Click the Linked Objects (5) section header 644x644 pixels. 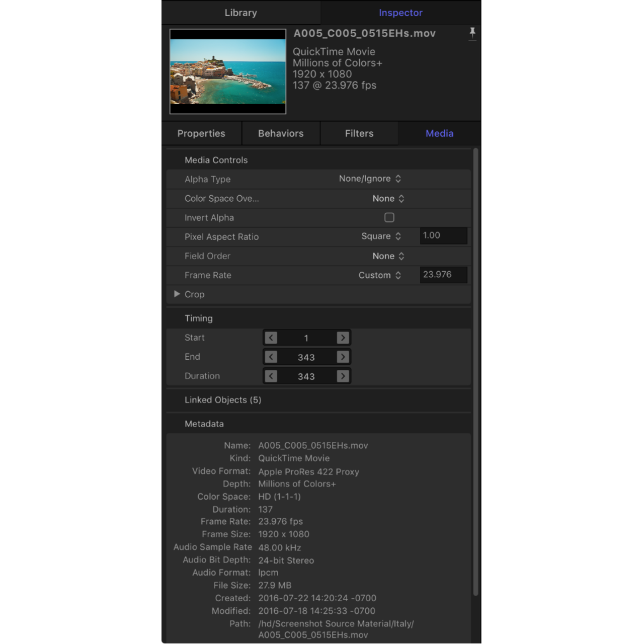click(222, 399)
